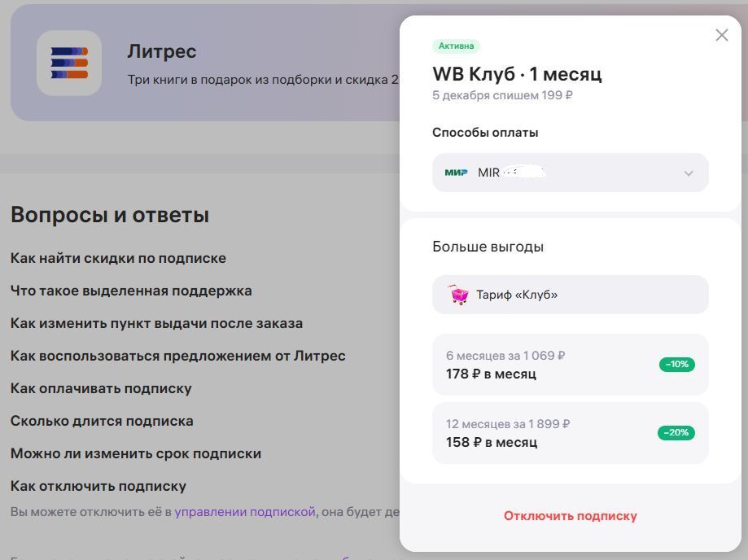
Task: Expand "Что такое выделенная поддержка" question
Action: [131, 291]
